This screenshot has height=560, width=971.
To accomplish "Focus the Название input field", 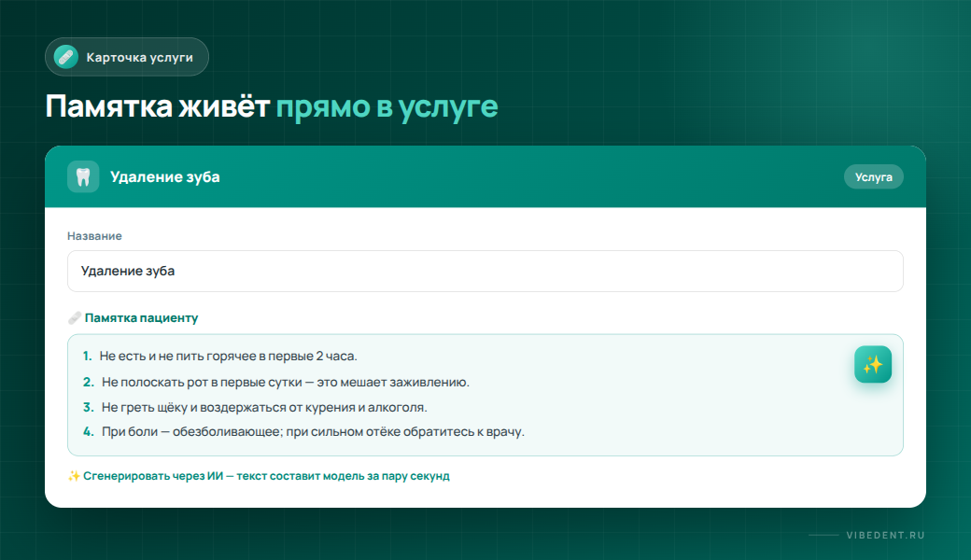I will click(485, 271).
